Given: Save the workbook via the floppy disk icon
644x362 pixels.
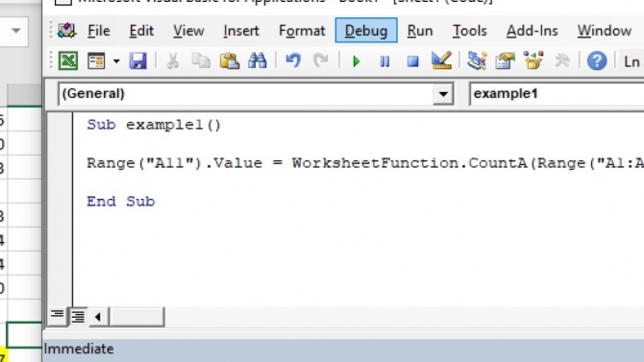Looking at the screenshot, I should [x=138, y=61].
